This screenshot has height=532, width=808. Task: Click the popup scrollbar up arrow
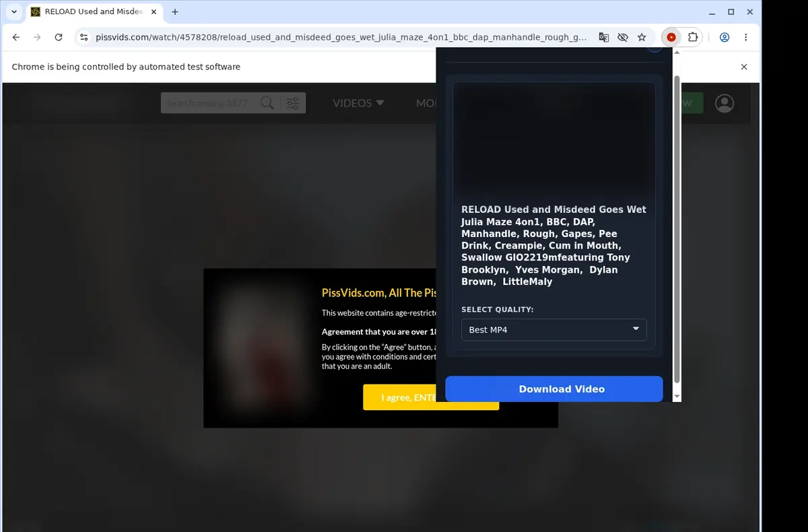(x=677, y=52)
